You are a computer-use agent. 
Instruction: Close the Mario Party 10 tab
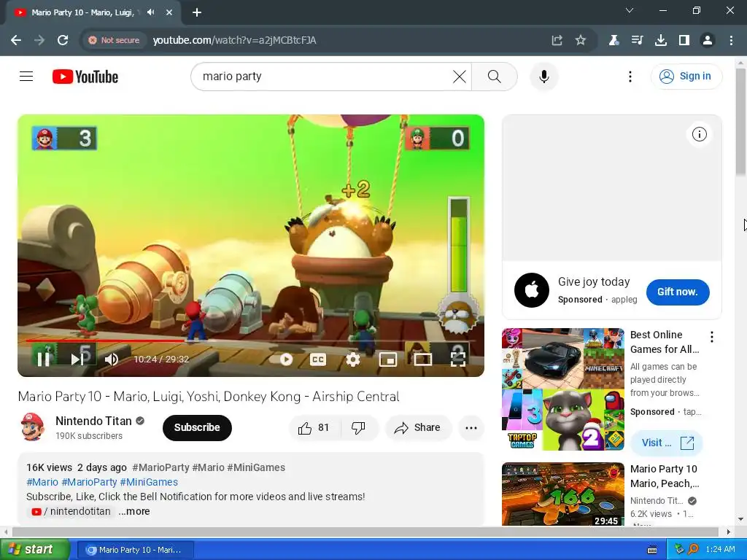pyautogui.click(x=169, y=12)
